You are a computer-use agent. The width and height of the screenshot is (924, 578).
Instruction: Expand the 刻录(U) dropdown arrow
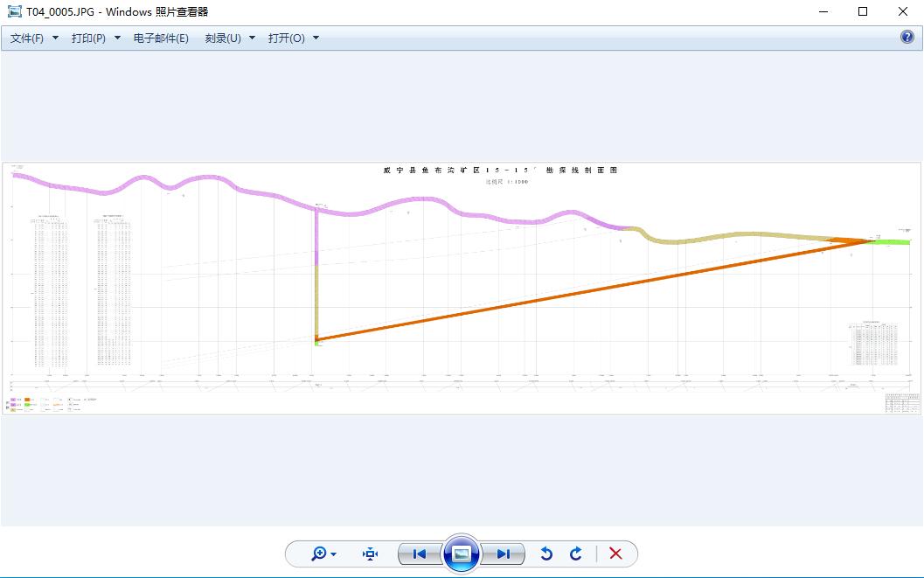[253, 38]
